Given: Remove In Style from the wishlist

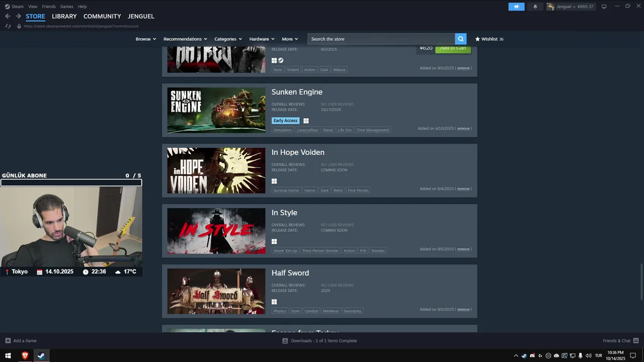Looking at the screenshot, I should coord(463,249).
